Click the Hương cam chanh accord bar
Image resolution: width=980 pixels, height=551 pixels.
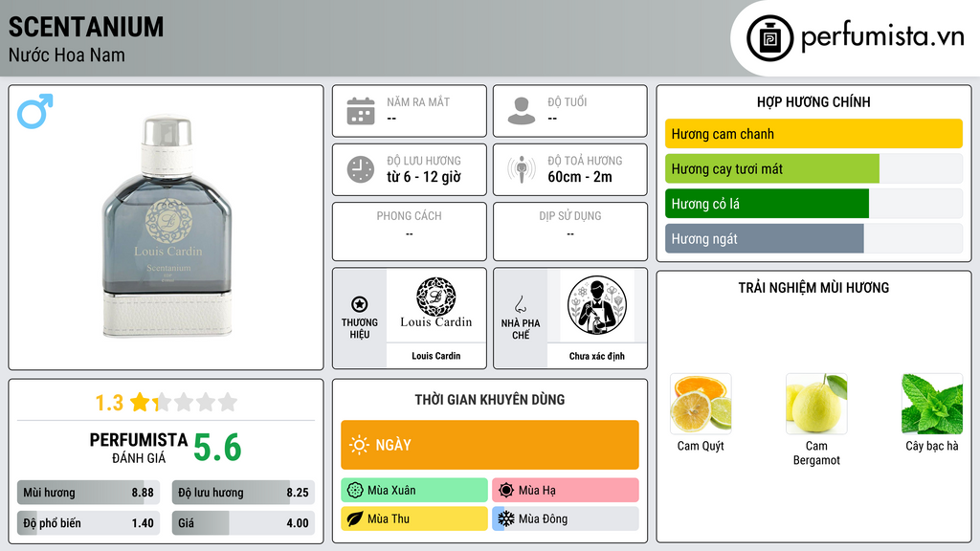(813, 134)
